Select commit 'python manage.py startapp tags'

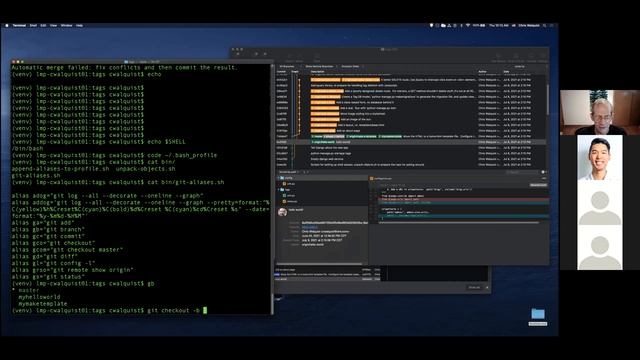pyautogui.click(x=411, y=153)
